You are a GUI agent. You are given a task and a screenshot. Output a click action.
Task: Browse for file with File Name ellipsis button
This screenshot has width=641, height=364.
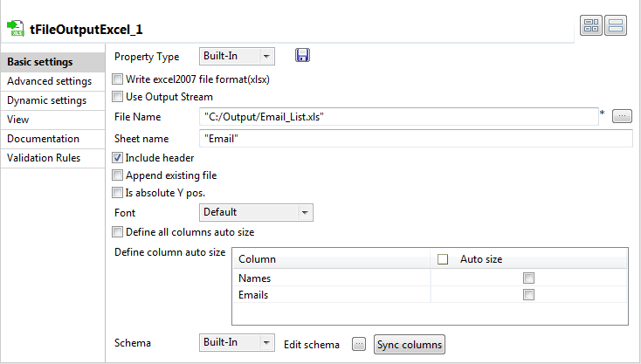621,115
